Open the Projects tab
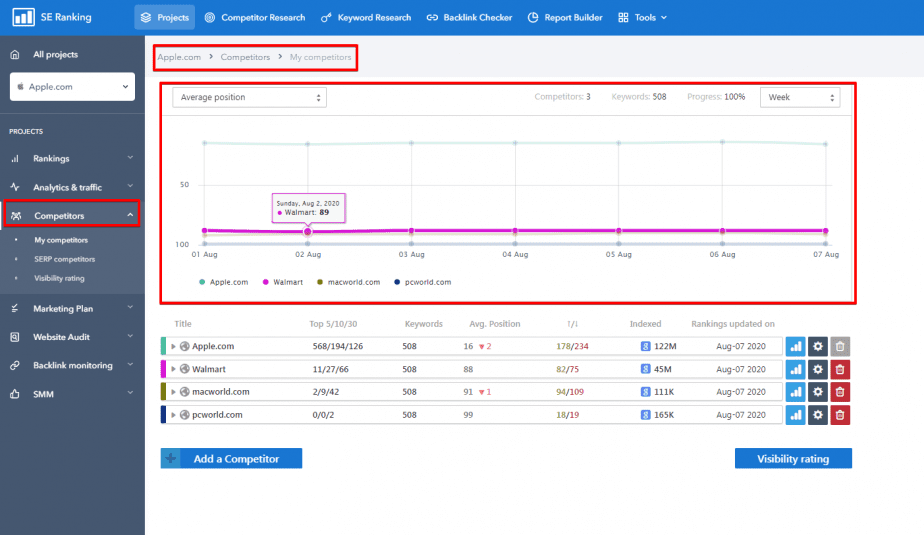The height and width of the screenshot is (535, 924). tap(165, 18)
